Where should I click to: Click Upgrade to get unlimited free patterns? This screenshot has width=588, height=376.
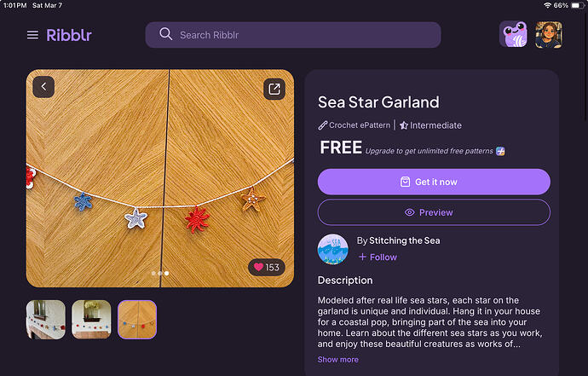tap(429, 151)
